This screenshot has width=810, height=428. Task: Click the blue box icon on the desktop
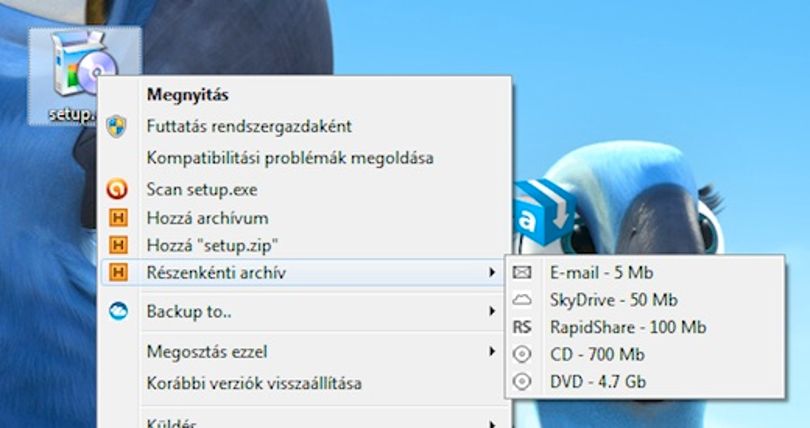[543, 212]
